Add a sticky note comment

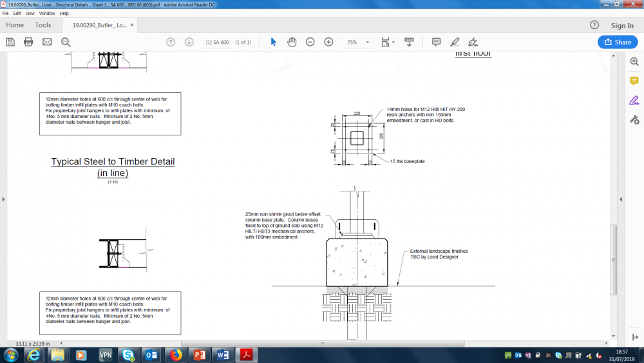click(x=436, y=42)
